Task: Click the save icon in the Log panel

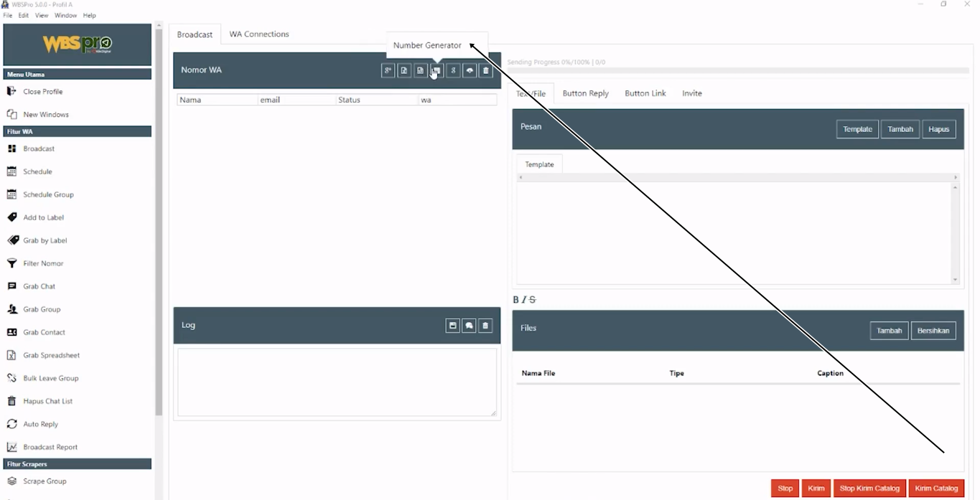Action: tap(452, 326)
